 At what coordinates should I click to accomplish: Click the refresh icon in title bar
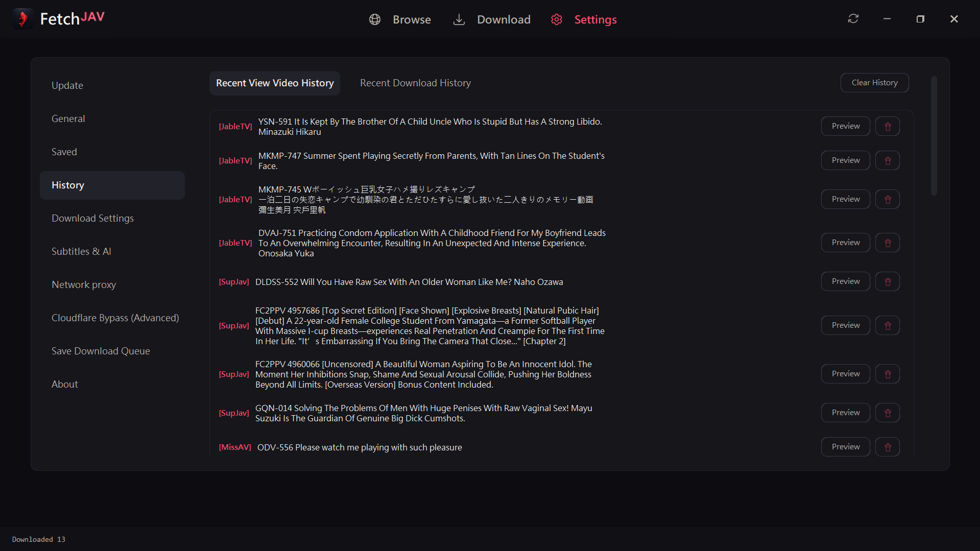[x=853, y=19]
